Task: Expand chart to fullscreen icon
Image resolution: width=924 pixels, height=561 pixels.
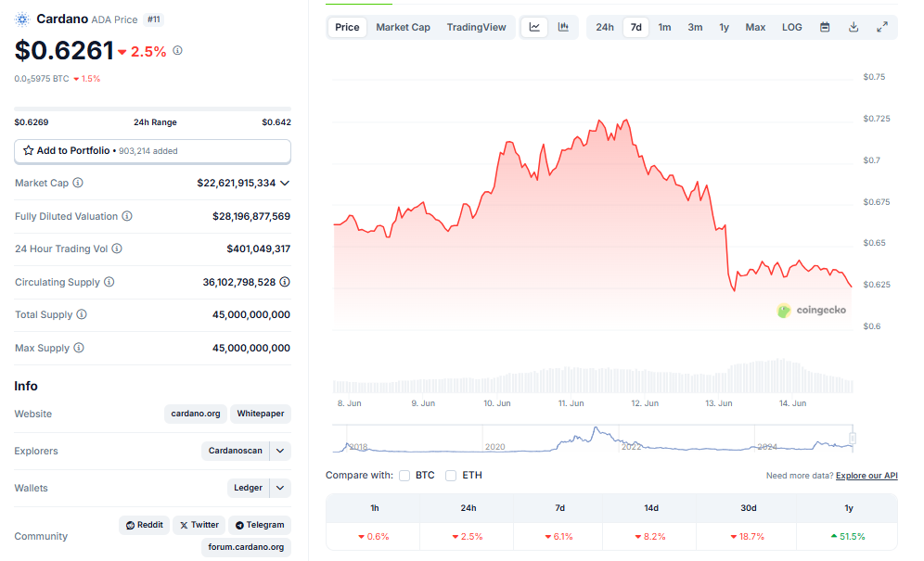Action: click(882, 27)
